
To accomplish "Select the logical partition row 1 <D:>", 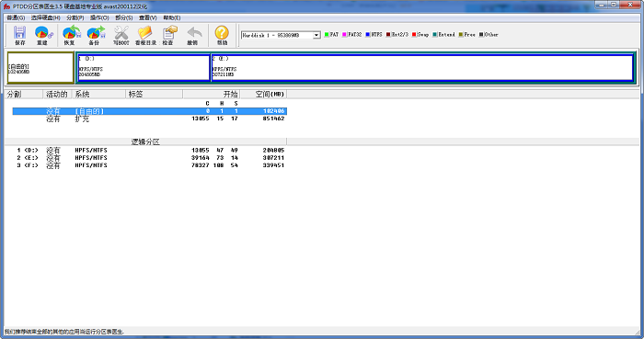I will tap(149, 151).
